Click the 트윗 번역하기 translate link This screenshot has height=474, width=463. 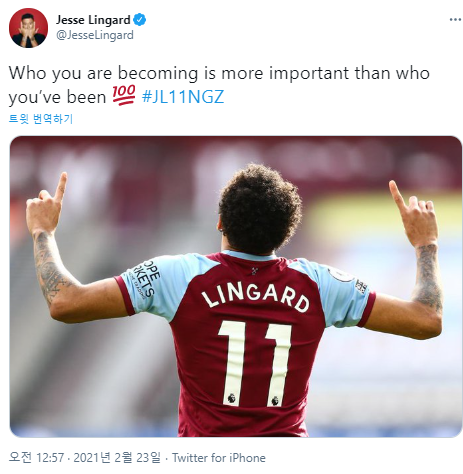click(41, 119)
